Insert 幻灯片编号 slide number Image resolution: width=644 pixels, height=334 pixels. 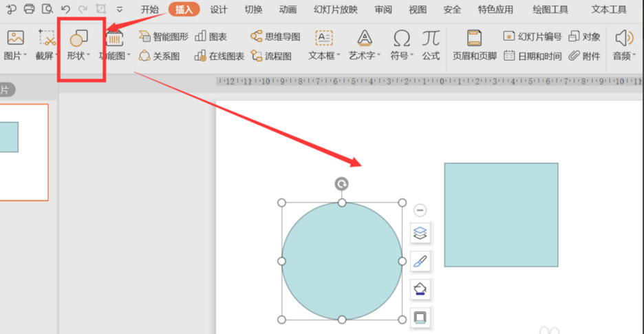pos(533,36)
